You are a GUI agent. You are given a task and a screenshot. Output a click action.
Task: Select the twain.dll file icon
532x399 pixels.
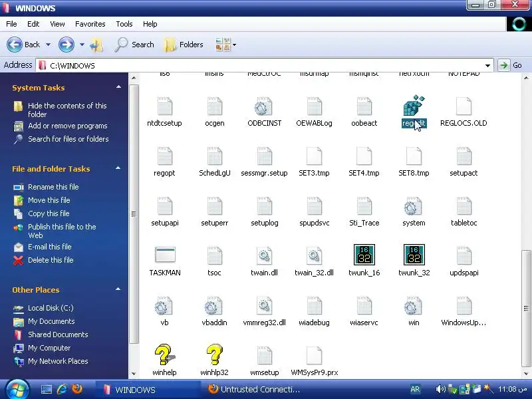264,256
